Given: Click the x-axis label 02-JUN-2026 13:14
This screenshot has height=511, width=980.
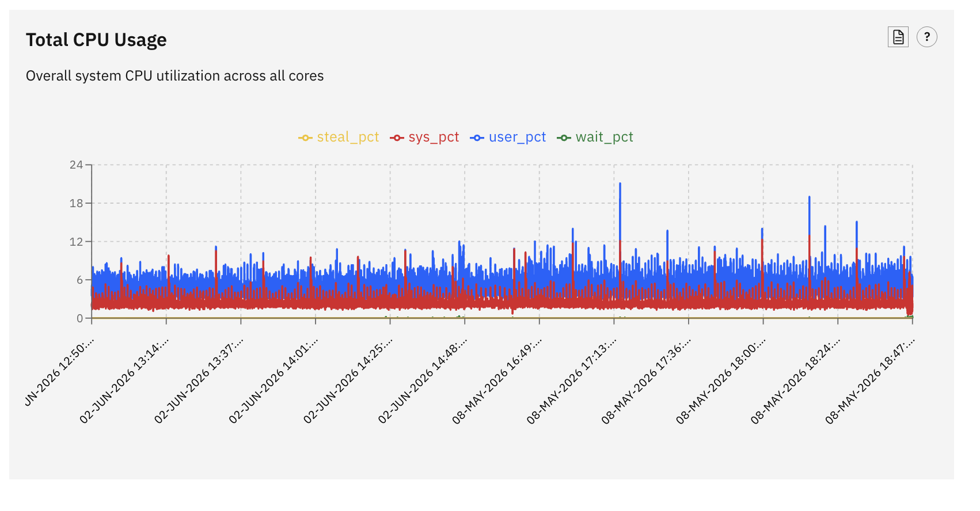Looking at the screenshot, I should (124, 380).
